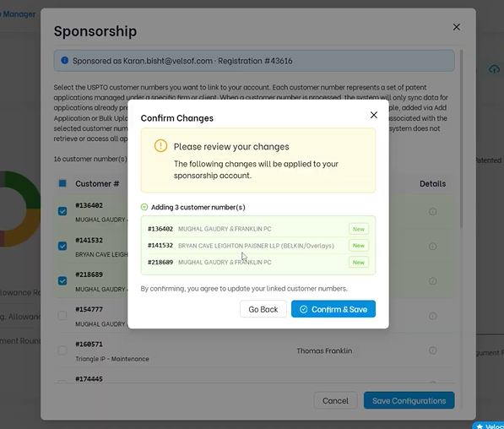Click the green plus icon by Adding

tap(144, 207)
